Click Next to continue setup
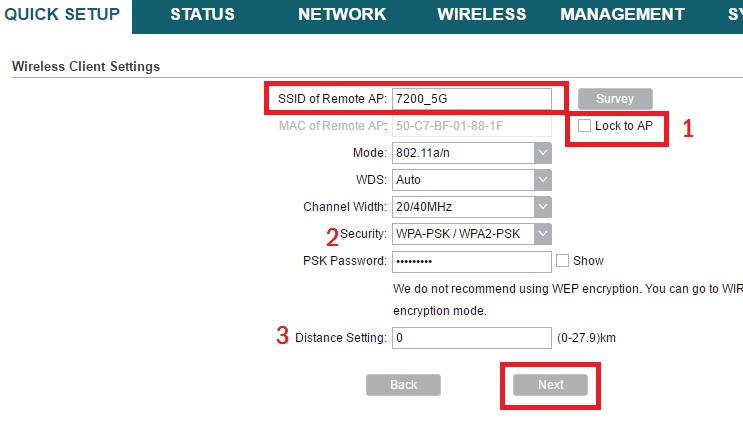Viewport: 743px width, 444px height. pos(550,385)
